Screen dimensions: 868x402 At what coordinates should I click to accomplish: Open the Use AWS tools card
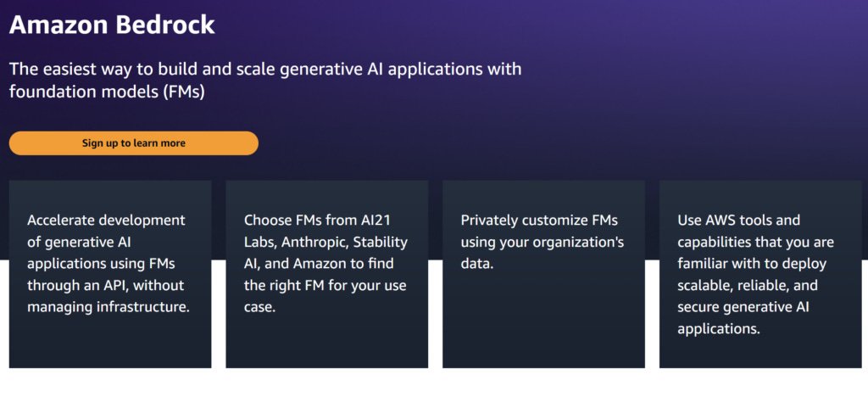click(x=760, y=273)
